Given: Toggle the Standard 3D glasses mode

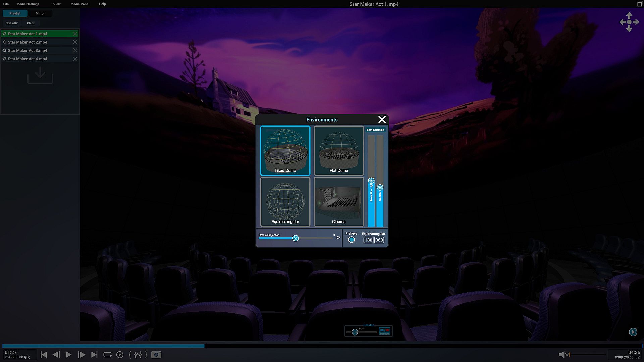Looking at the screenshot, I should coord(385,331).
